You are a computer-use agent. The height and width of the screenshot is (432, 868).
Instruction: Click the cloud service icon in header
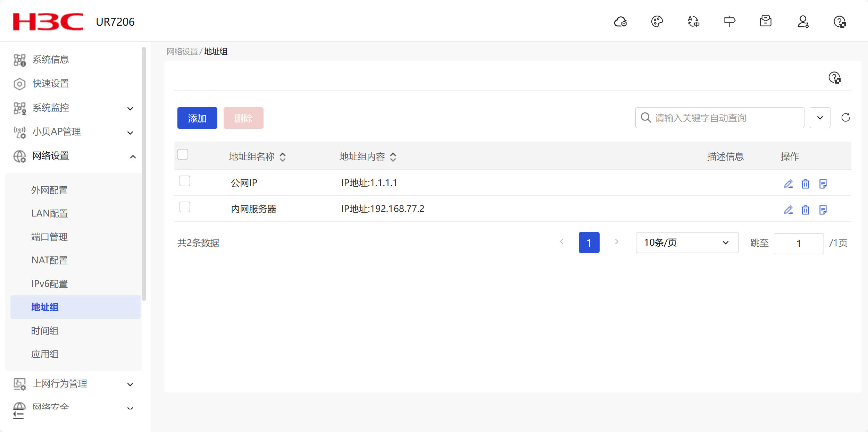pos(620,22)
